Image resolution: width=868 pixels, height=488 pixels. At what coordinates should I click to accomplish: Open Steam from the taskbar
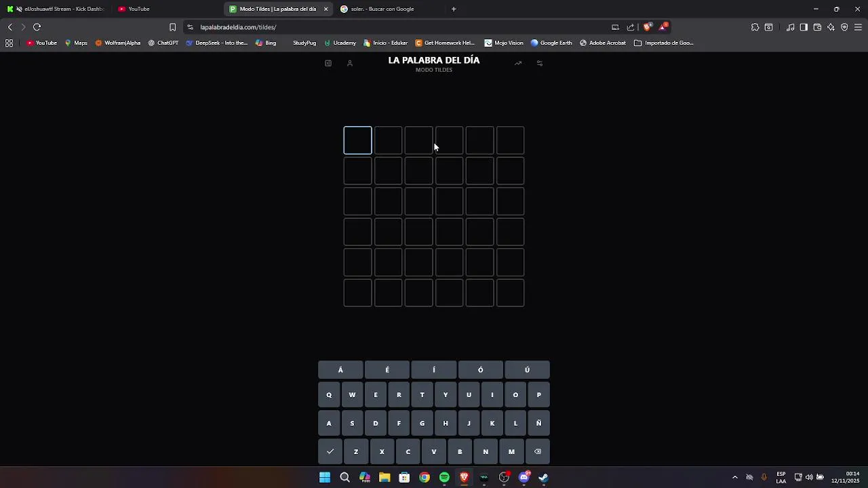[x=544, y=477]
